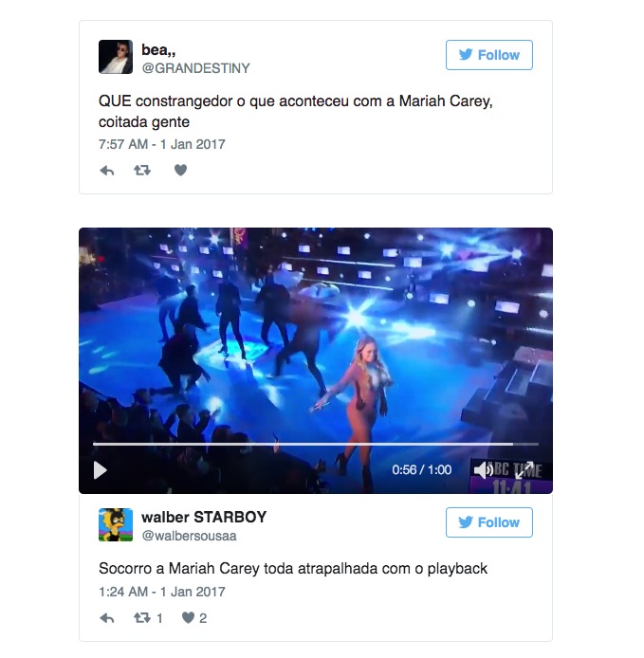Expand video to fullscreen
Image resolution: width=644 pixels, height=658 pixels.
(524, 470)
